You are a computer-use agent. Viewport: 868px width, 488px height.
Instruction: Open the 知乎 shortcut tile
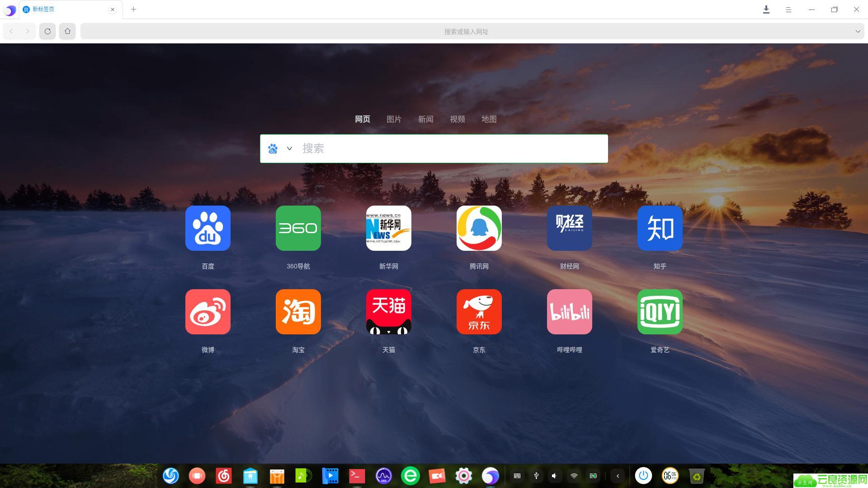(660, 228)
